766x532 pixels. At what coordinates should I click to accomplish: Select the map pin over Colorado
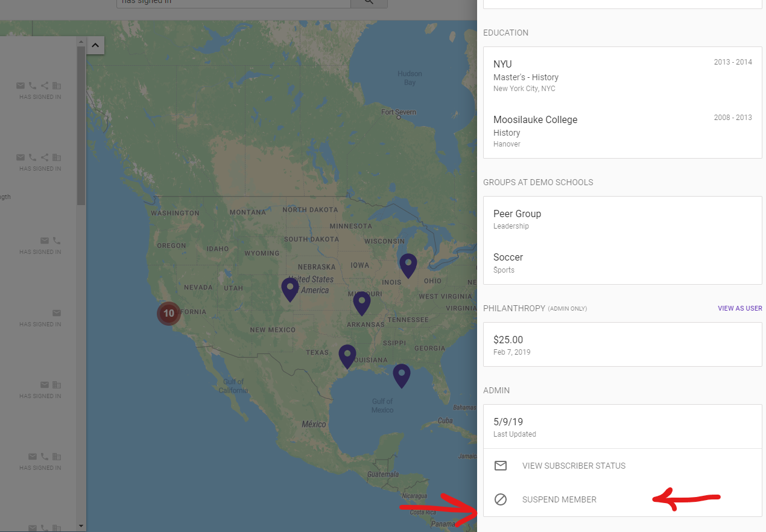(290, 288)
